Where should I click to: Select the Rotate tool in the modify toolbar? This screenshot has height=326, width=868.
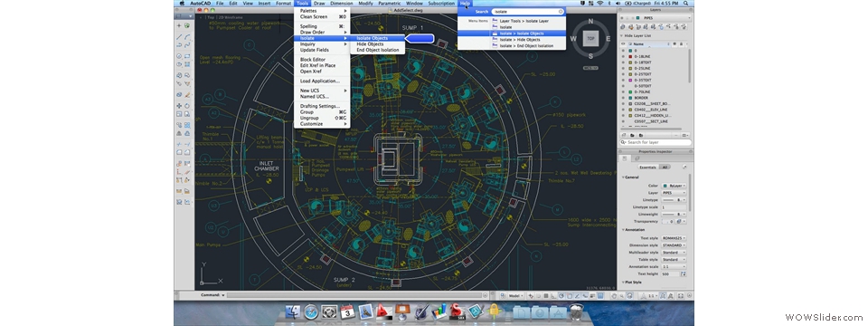tap(187, 105)
